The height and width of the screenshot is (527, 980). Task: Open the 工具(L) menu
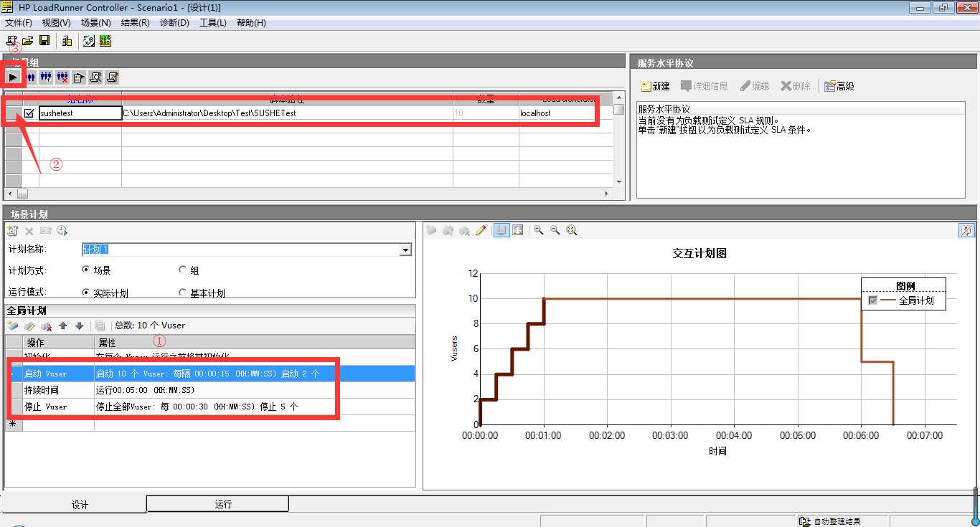(x=213, y=23)
